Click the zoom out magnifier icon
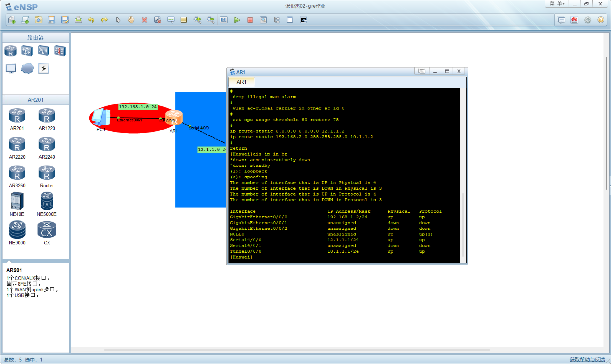Screen dimensions: 611x364 (210, 20)
